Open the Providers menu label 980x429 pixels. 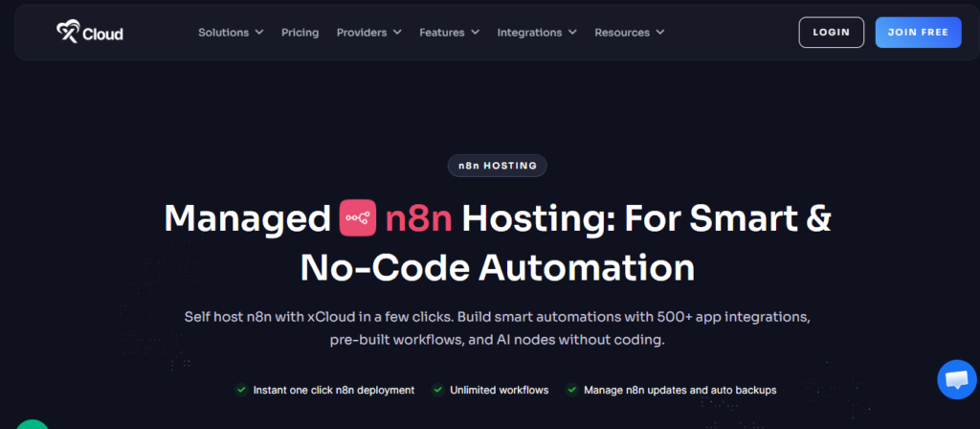(x=362, y=33)
